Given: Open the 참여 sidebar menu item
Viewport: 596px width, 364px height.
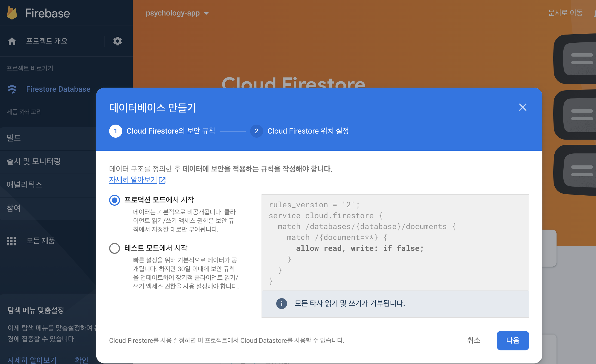Looking at the screenshot, I should tap(14, 208).
